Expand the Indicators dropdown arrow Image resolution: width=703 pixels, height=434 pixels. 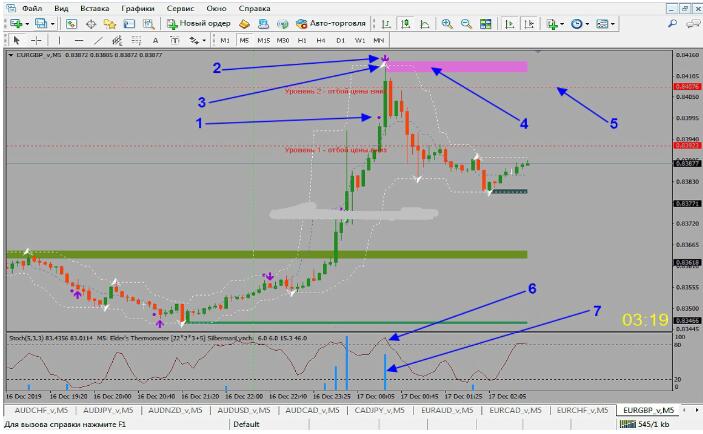click(x=562, y=24)
